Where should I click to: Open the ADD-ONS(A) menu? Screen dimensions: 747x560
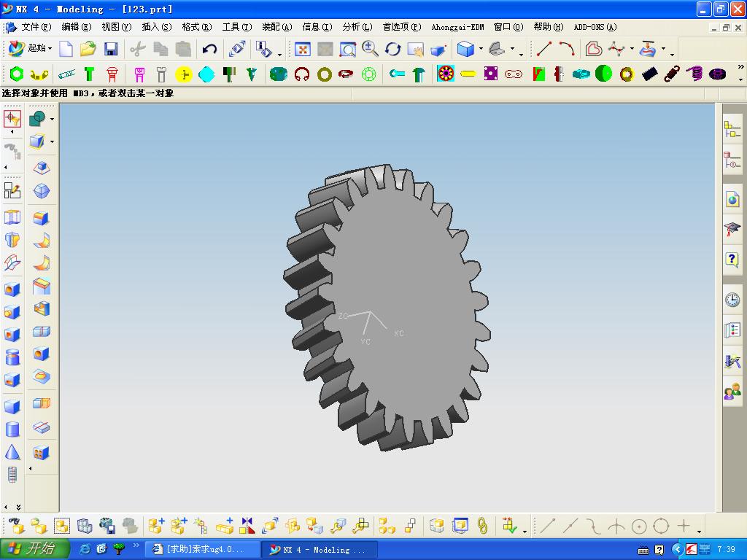(595, 27)
